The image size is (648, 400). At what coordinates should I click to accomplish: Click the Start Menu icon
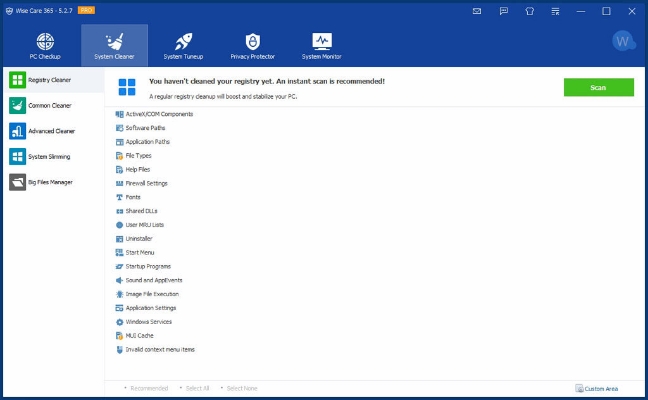point(119,252)
